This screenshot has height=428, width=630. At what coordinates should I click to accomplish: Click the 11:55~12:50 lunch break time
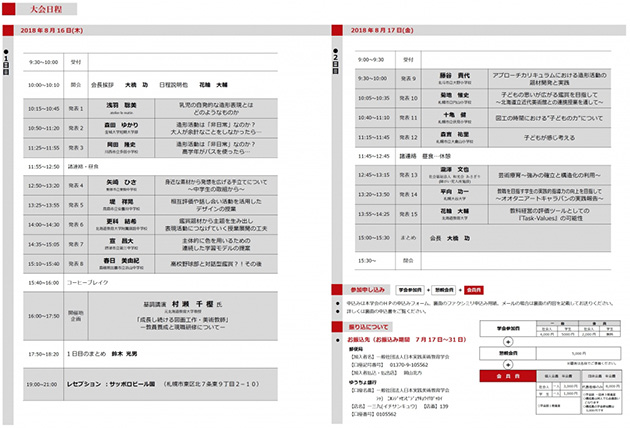pyautogui.click(x=43, y=166)
